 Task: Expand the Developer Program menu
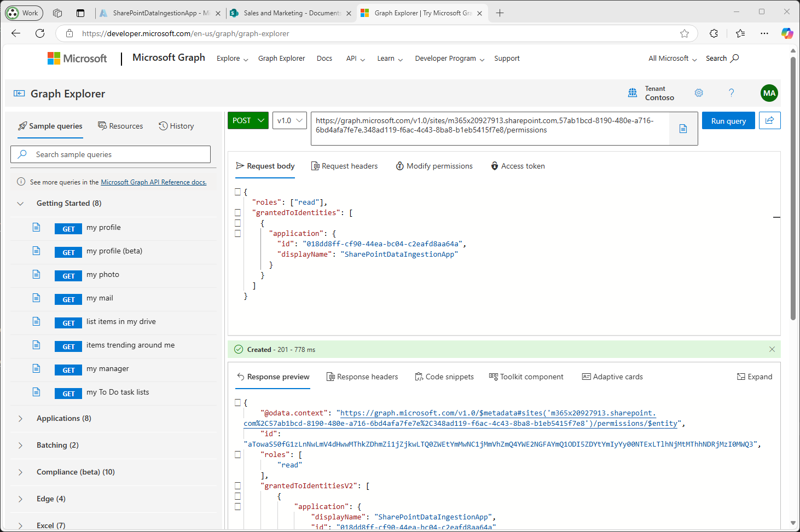coord(450,59)
